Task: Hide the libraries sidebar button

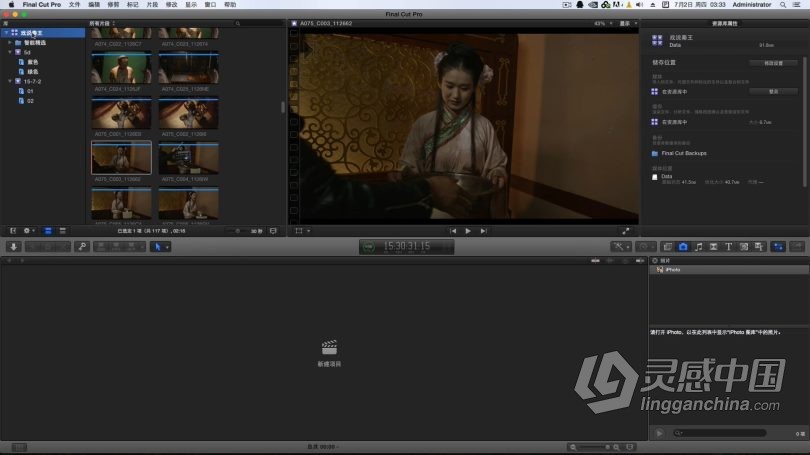Action: click(x=13, y=231)
